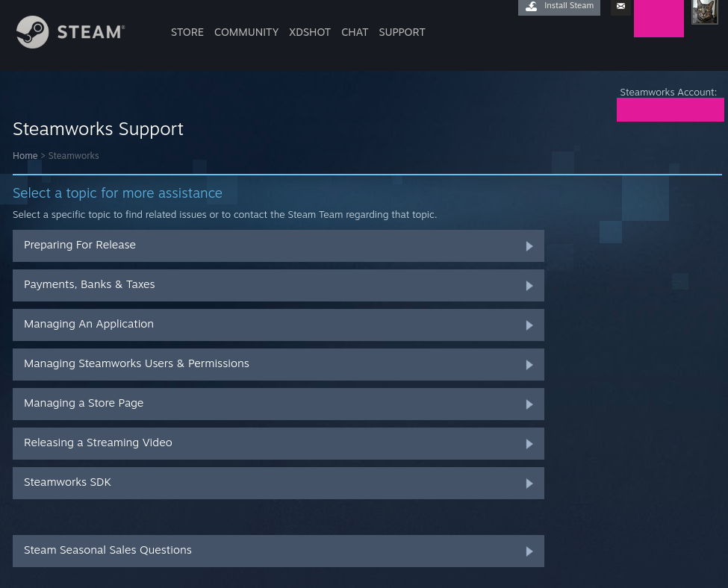Click arrow on Steamworks Users & Permissions row

pyautogui.click(x=529, y=365)
